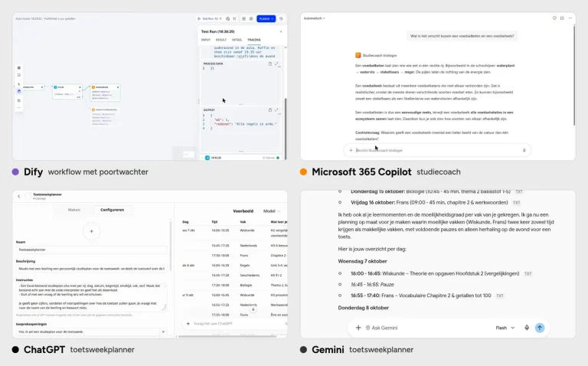Remove the conversation starter with X
Screen dimensions: 588x366
coord(163,332)
